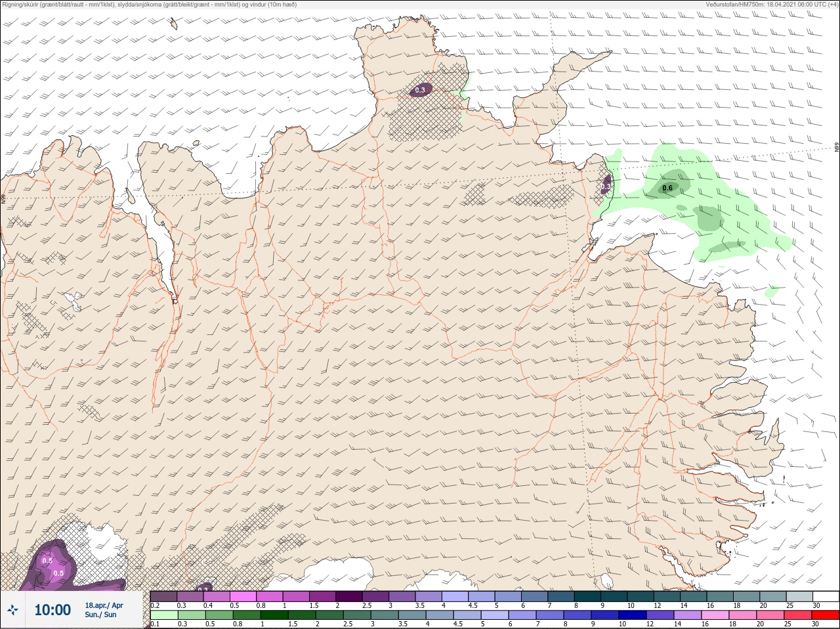Click the '18.apr./ Apr' date label
Image resolution: width=840 pixels, height=629 pixels.
(104, 605)
